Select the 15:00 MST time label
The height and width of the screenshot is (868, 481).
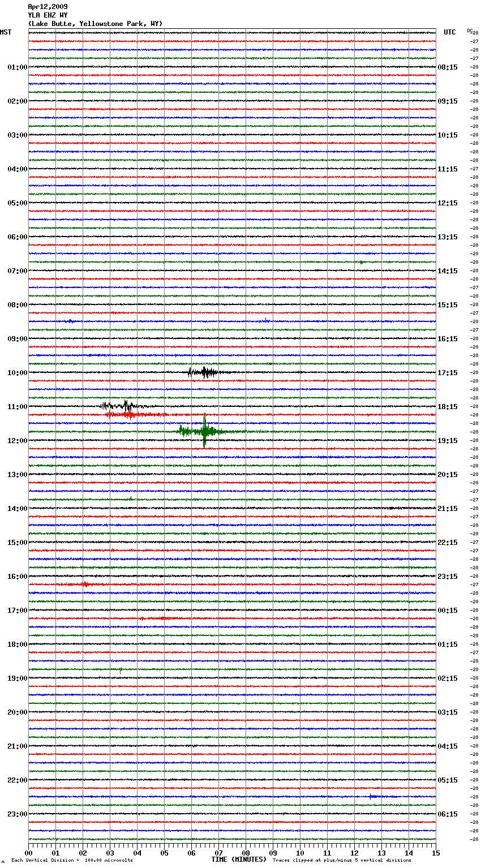pos(17,543)
